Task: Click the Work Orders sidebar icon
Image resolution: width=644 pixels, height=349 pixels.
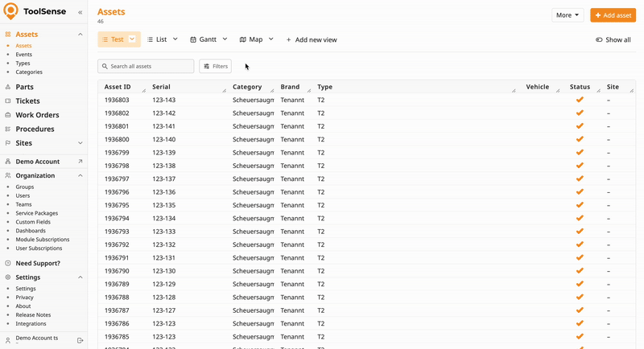Action: [8, 115]
